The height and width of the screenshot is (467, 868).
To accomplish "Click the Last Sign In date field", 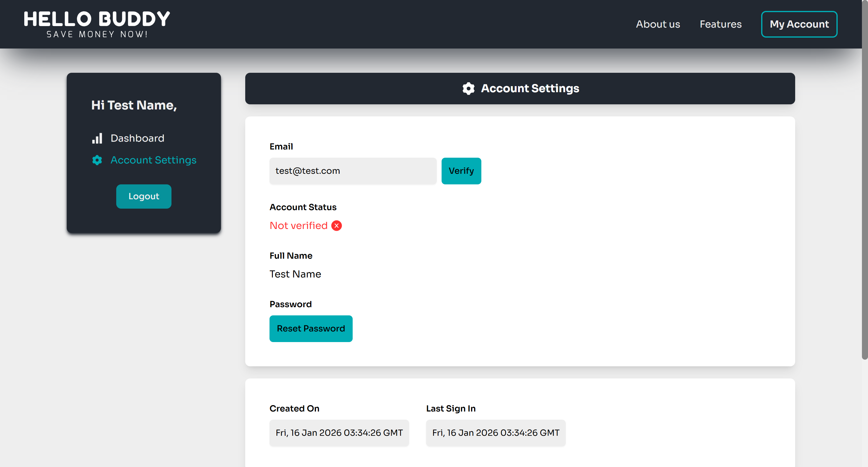I will click(x=496, y=433).
